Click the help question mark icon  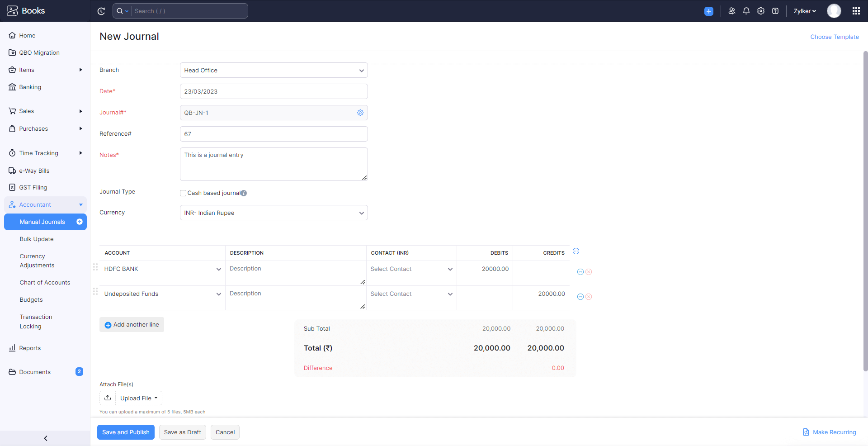[775, 11]
